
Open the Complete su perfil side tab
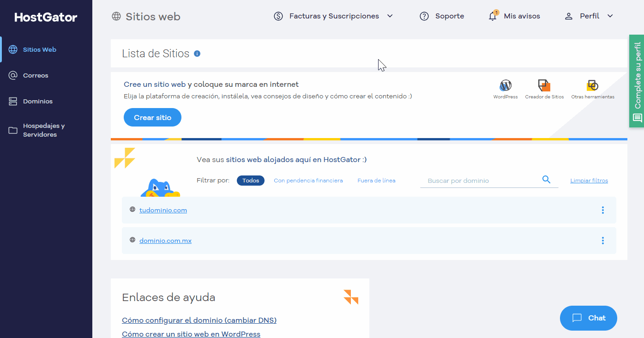(x=637, y=81)
